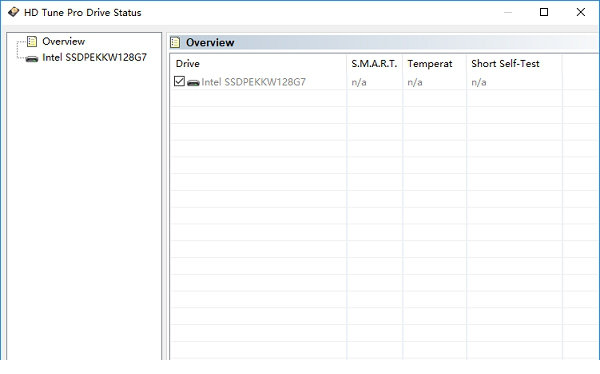600x374 pixels.
Task: Select Overview in the left tree
Action: coord(64,41)
